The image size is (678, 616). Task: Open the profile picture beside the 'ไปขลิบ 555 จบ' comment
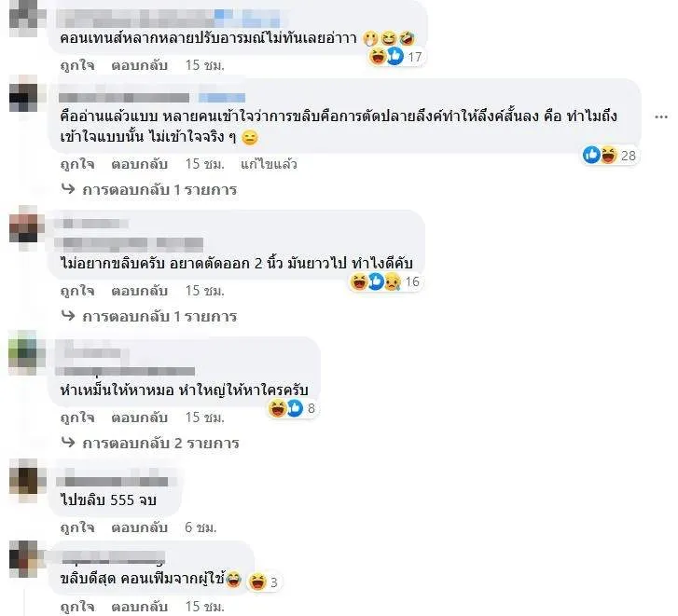(x=27, y=481)
